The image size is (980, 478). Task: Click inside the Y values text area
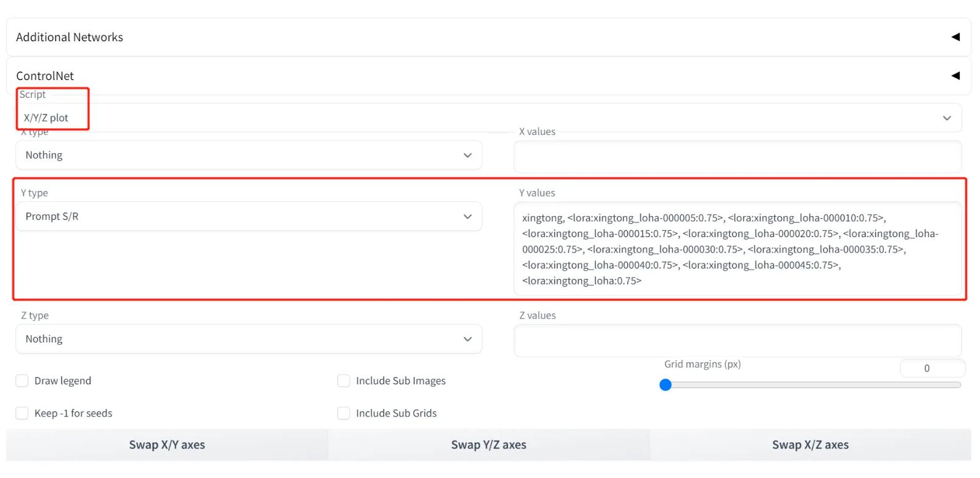(737, 249)
